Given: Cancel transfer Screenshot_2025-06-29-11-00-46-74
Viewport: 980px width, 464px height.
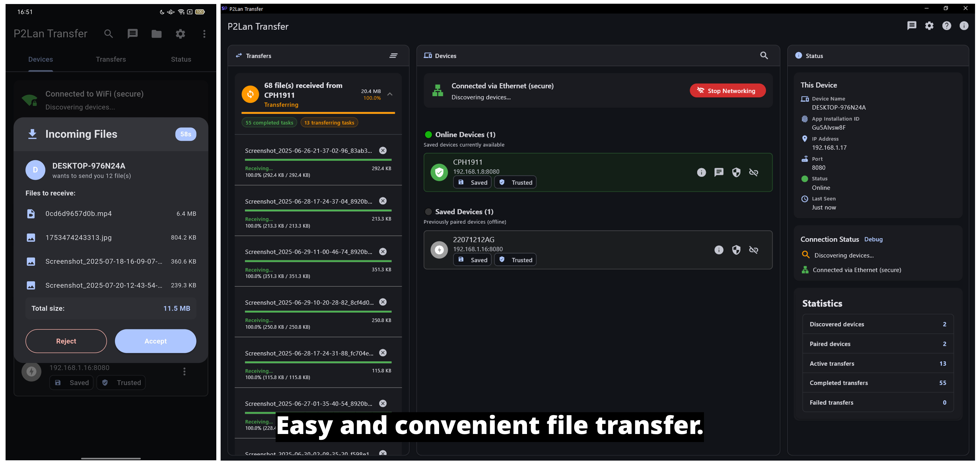Looking at the screenshot, I should pyautogui.click(x=383, y=252).
